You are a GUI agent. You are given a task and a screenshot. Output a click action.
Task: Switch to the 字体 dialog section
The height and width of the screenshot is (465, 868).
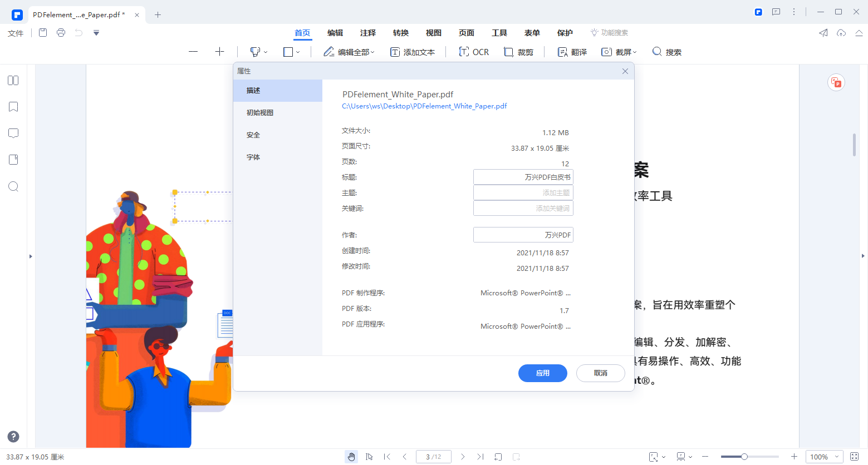(x=253, y=156)
